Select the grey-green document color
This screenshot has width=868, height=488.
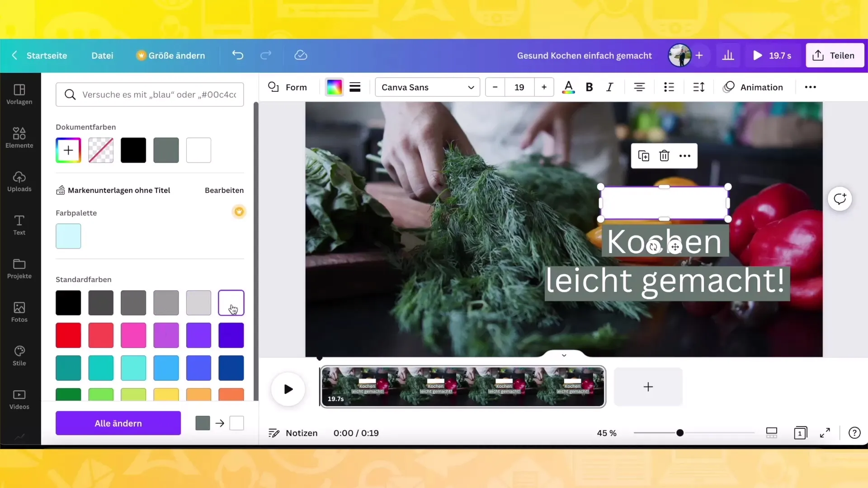point(166,150)
